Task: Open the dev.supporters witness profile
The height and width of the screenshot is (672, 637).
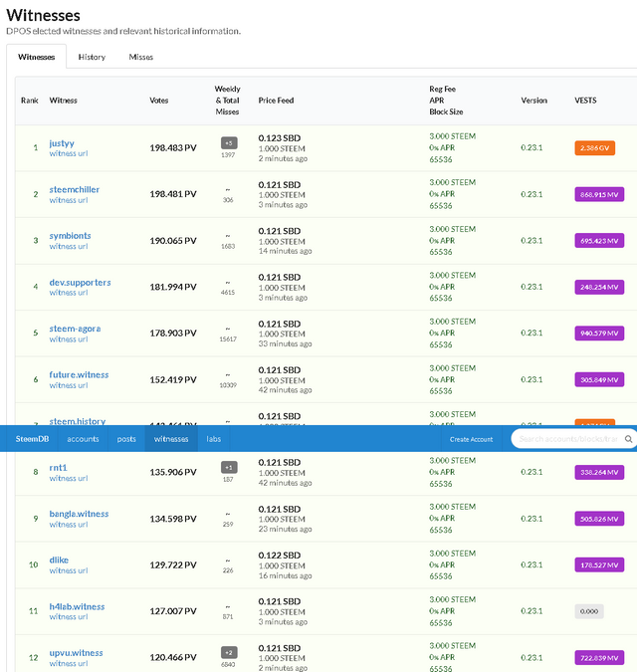Action: click(80, 283)
